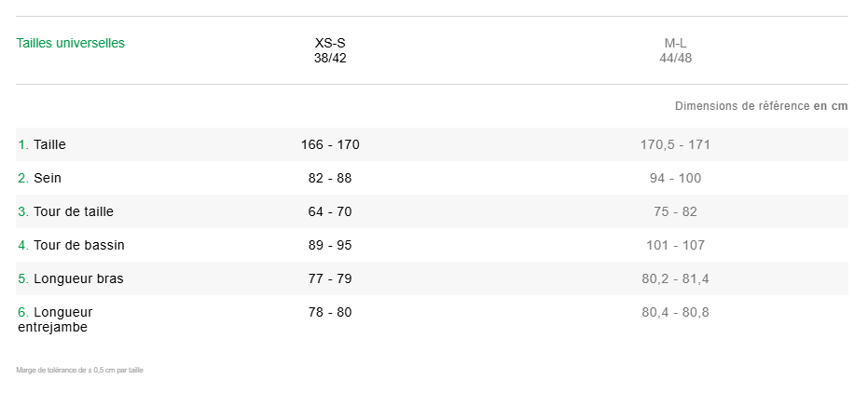Select the Sein measurement row label

[48, 178]
